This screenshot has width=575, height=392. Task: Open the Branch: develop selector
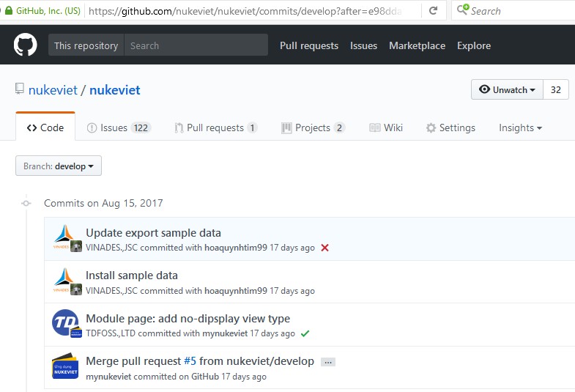(59, 166)
